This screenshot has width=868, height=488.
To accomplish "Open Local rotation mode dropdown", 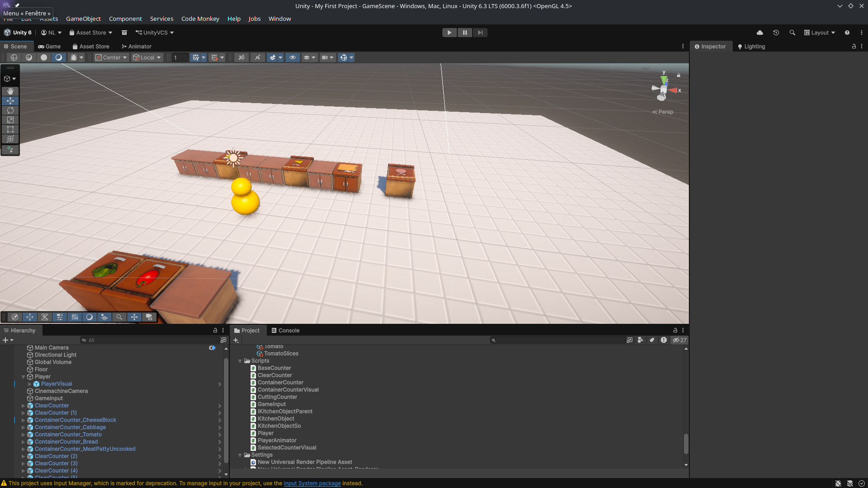I will click(147, 57).
